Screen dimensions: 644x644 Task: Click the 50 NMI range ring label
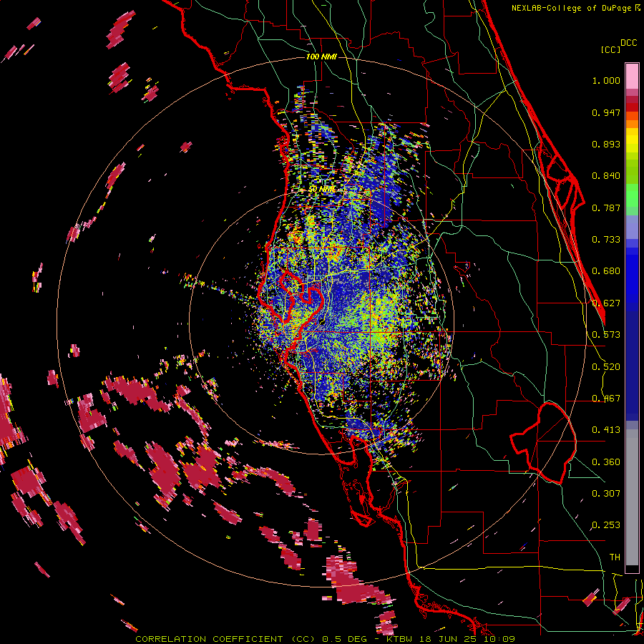pyautogui.click(x=322, y=190)
